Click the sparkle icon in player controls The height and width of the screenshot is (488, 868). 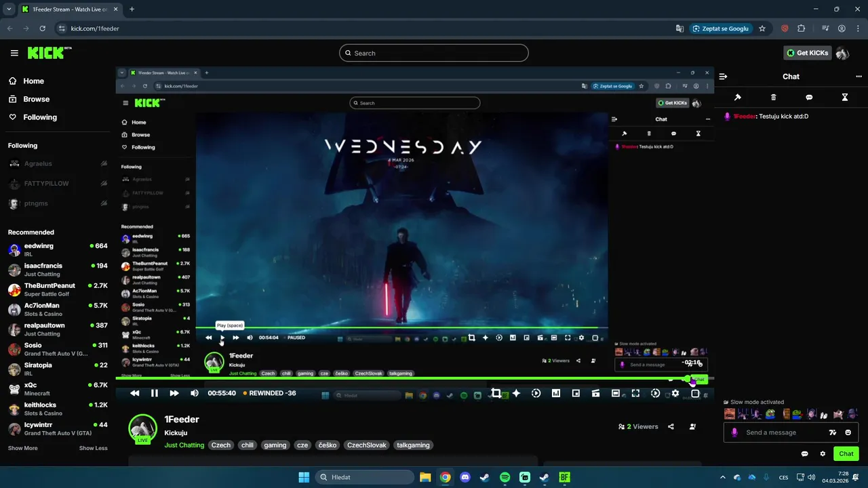516,393
